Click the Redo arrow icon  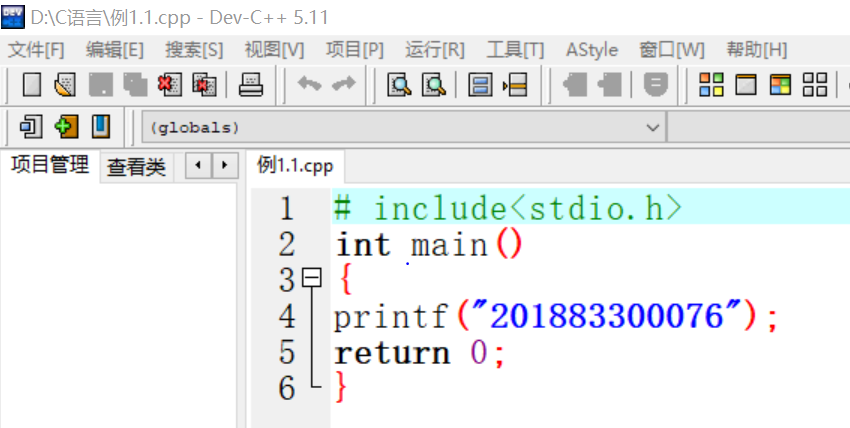343,84
